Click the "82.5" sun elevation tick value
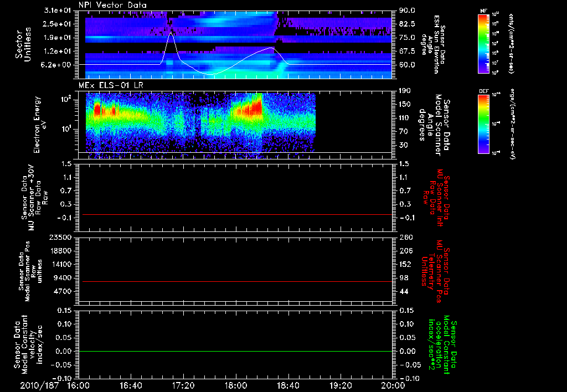Viewport: 567px width, 392px height. coord(407,24)
